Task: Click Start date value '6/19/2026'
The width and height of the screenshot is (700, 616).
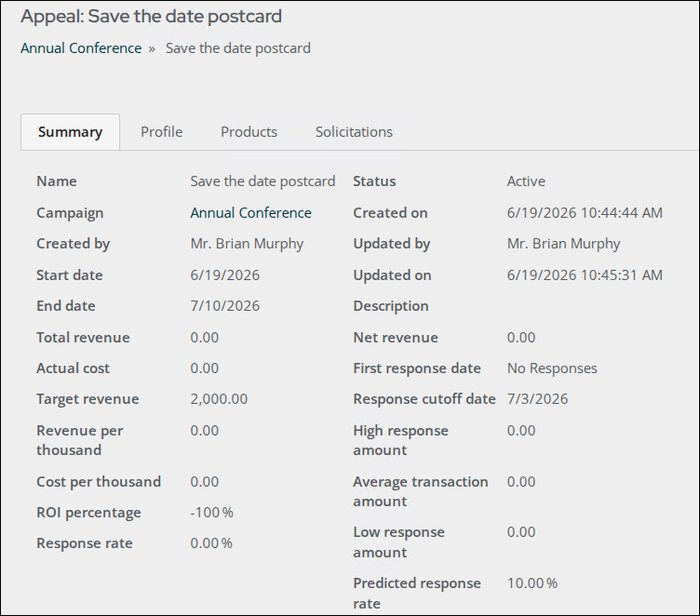Action: [x=225, y=275]
